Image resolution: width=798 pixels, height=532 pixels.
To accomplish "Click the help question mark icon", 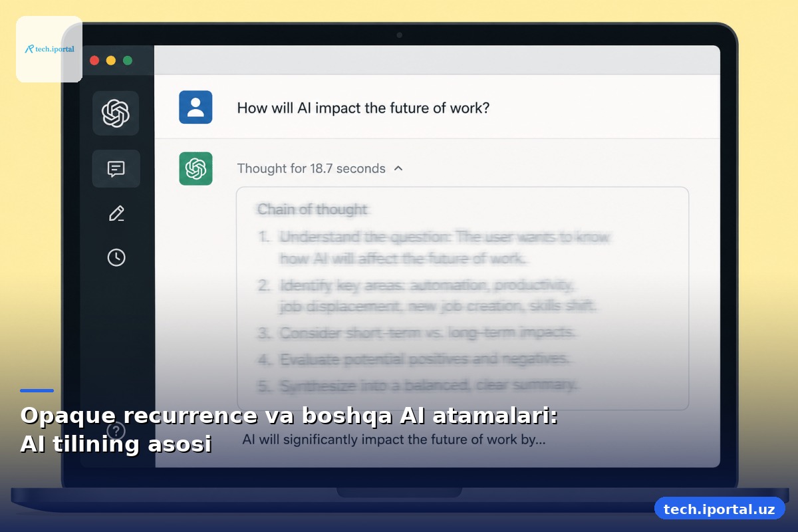I will [x=116, y=432].
